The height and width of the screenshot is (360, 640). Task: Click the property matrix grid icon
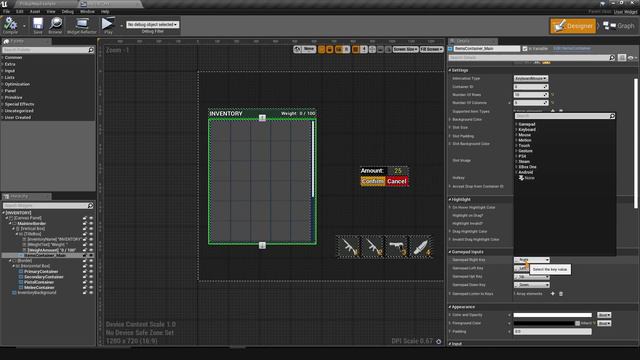(622, 58)
